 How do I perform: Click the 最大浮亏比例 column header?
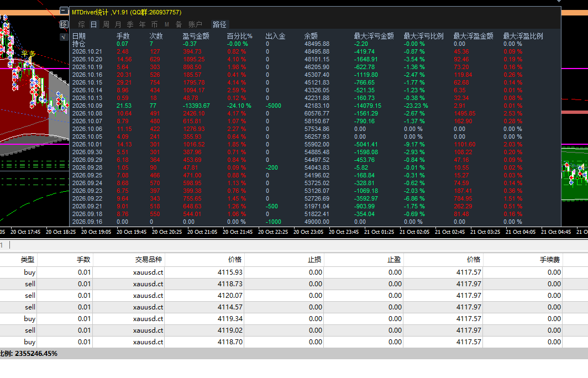click(x=423, y=36)
